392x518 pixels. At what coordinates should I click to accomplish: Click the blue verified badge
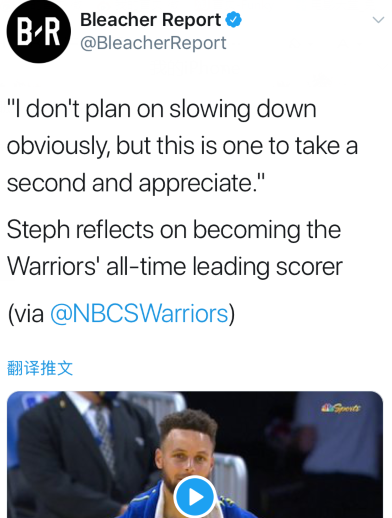[233, 20]
